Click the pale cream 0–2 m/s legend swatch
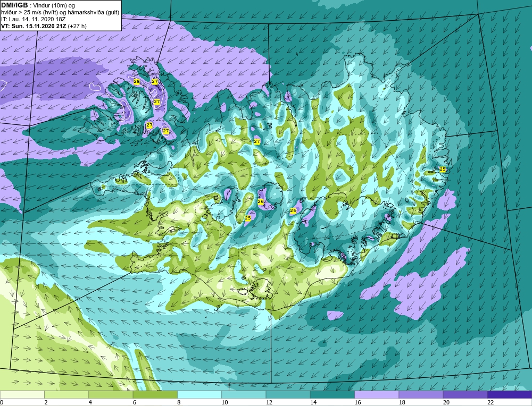This screenshot has width=532, height=406. (x=22, y=394)
